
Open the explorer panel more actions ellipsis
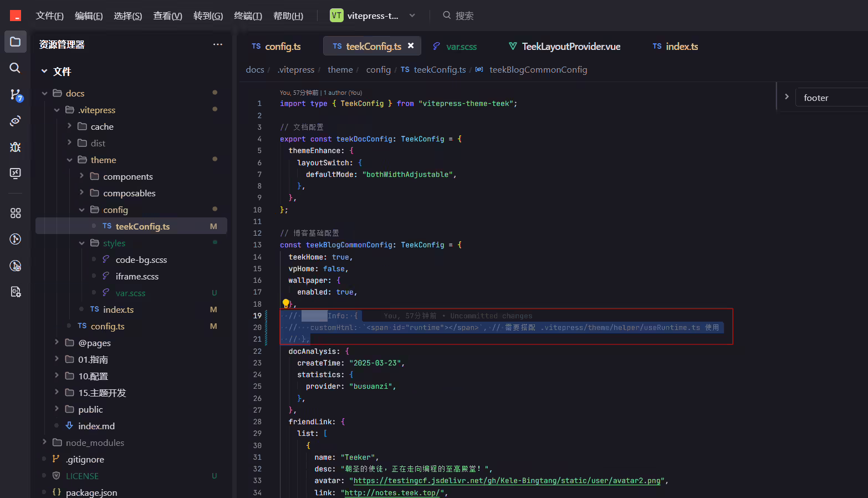point(217,44)
